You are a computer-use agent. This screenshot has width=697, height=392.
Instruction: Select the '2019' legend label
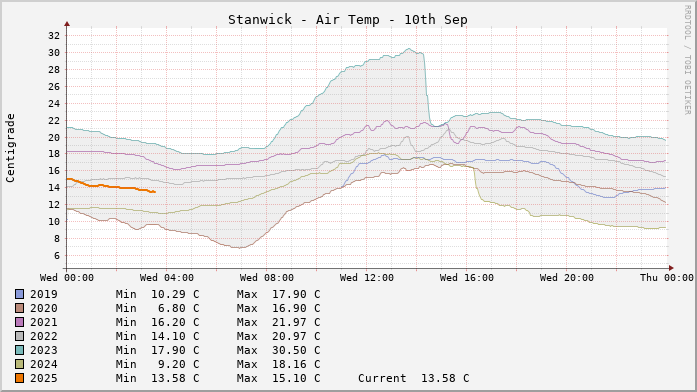[x=44, y=294]
